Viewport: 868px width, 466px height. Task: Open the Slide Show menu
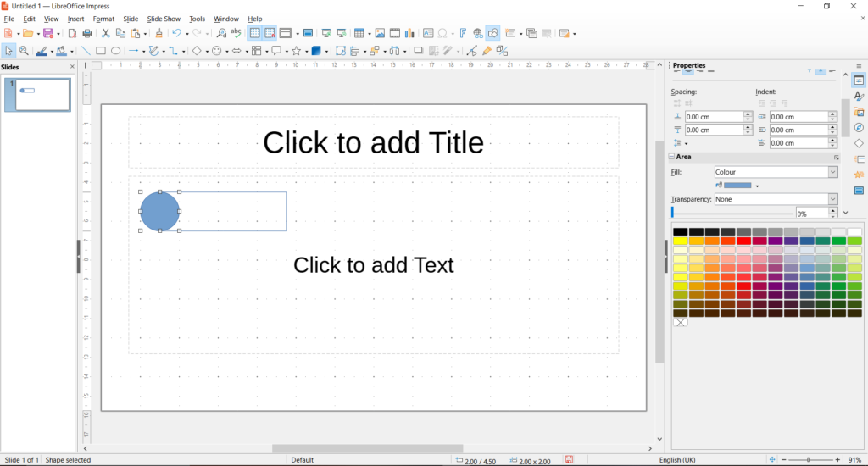pos(164,19)
